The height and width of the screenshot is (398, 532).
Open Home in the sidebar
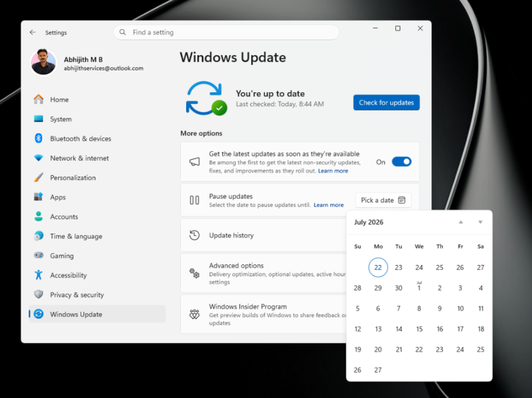(x=97, y=99)
